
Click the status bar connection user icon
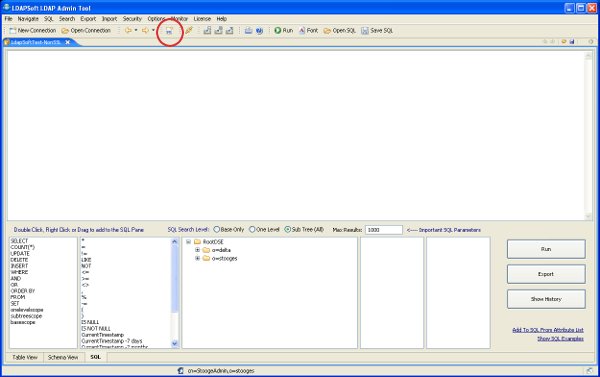(x=181, y=370)
